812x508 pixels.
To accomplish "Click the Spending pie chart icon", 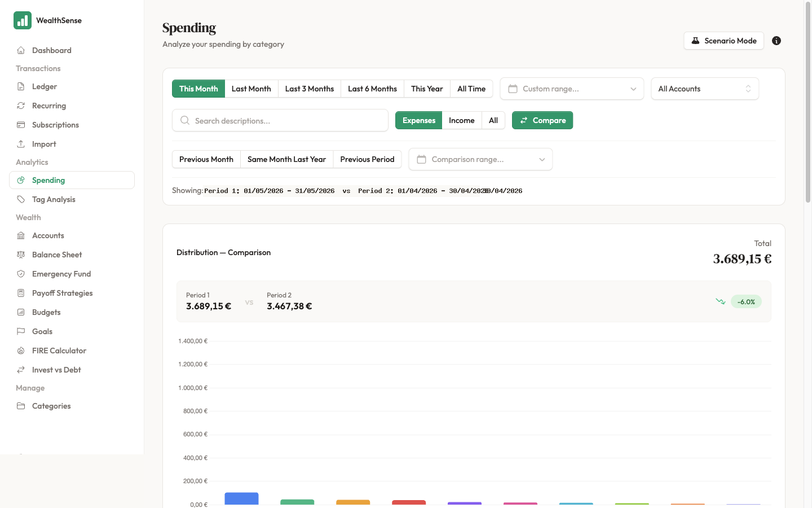I will 21,180.
